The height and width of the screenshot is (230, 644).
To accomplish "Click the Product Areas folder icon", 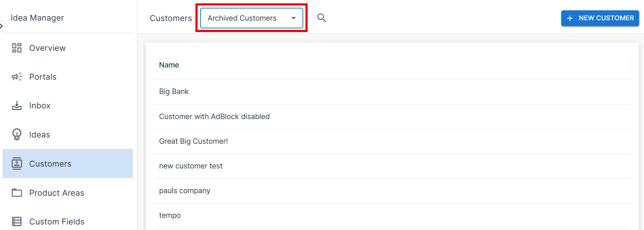I will coord(17,193).
